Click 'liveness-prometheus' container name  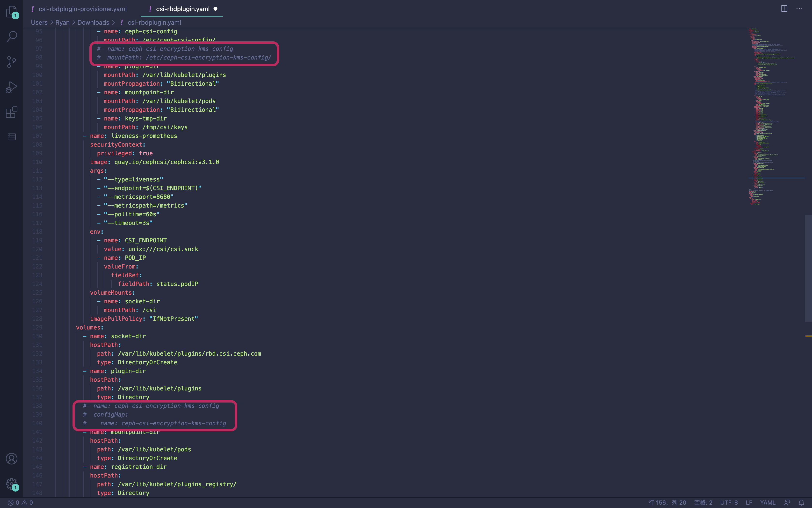[144, 136]
